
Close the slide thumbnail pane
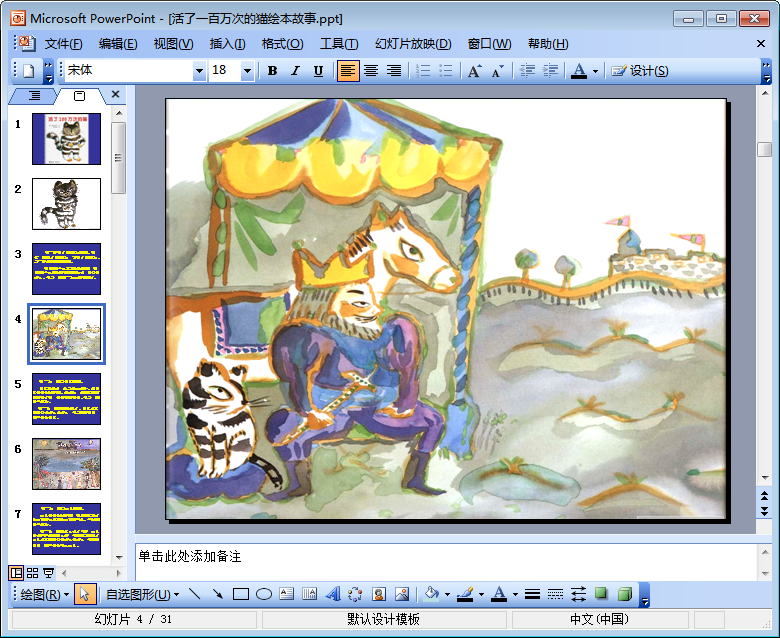tap(115, 94)
